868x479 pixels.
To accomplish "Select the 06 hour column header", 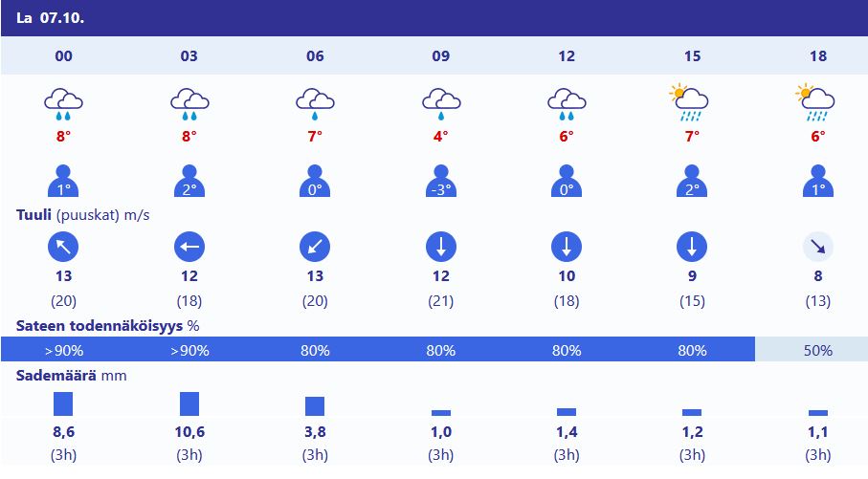I will click(315, 55).
